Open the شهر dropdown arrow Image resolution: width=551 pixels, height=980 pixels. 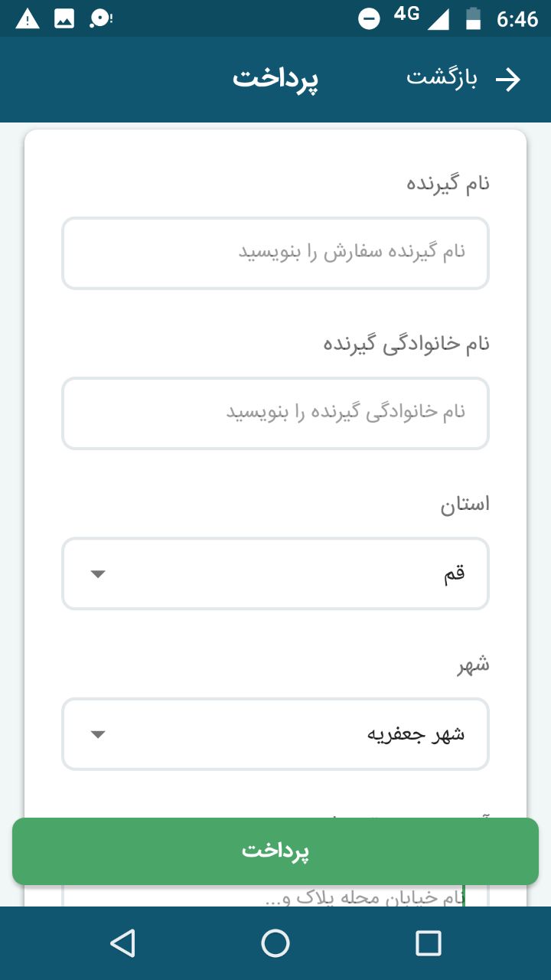point(98,735)
